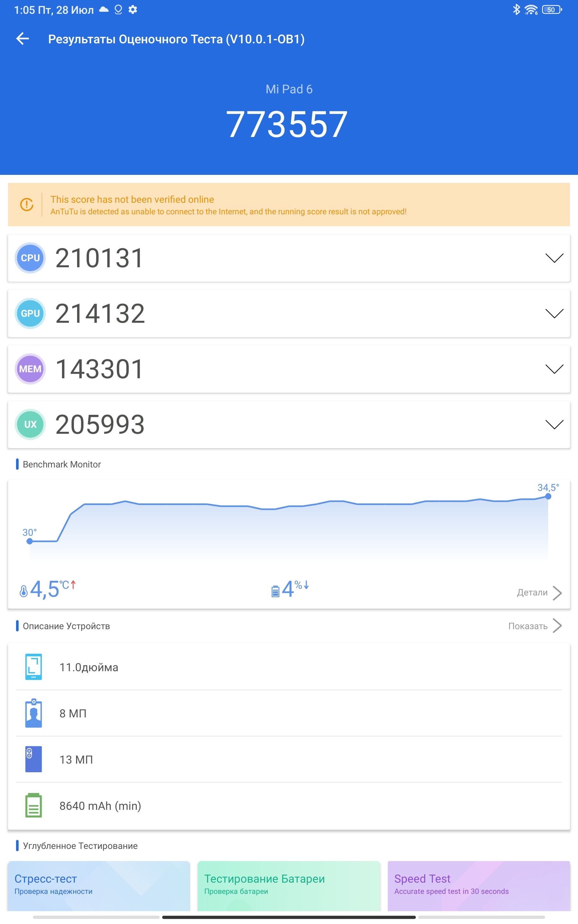Open the Speed Test card
578x924 pixels.
pyautogui.click(x=479, y=886)
